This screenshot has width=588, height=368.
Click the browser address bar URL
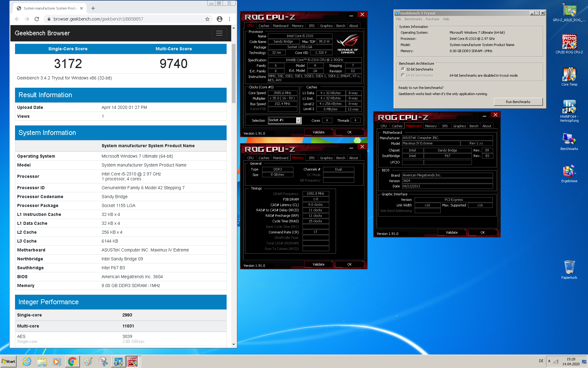coord(98,19)
